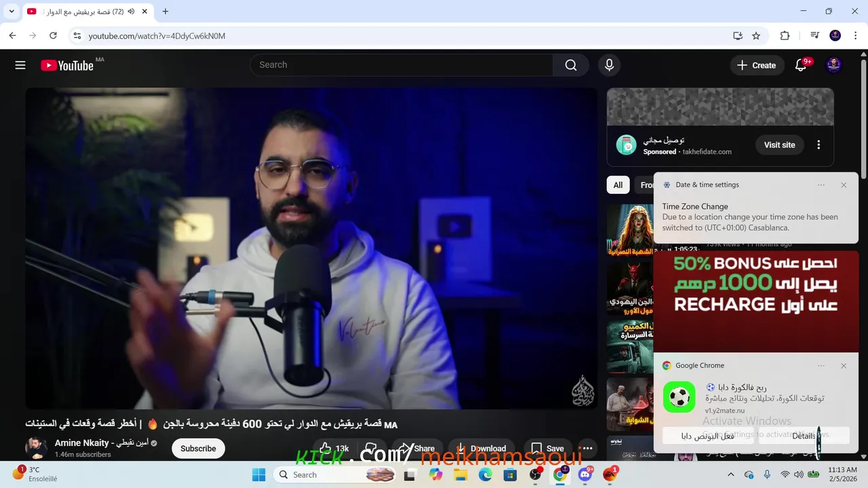View site information icon in address bar
The image size is (868, 488).
(x=77, y=36)
